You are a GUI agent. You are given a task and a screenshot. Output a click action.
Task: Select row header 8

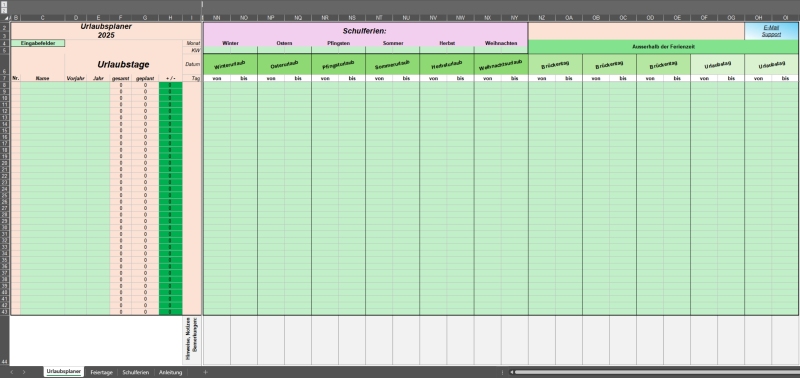click(5, 85)
